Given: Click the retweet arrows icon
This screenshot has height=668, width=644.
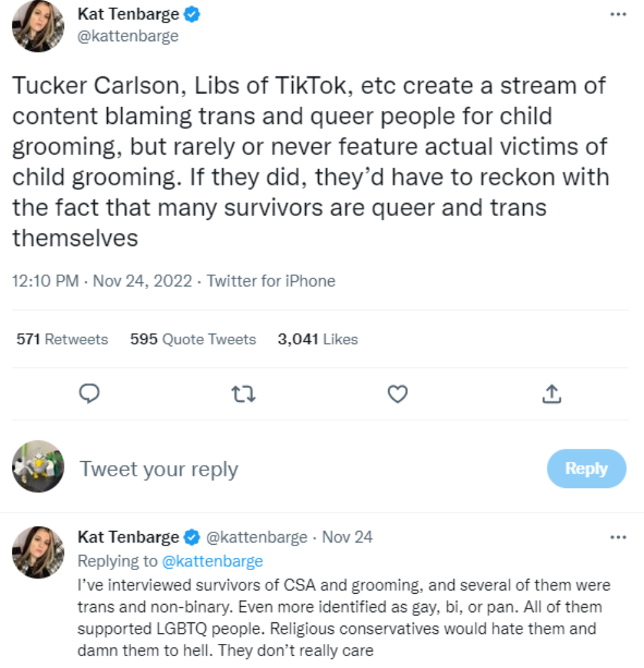Looking at the screenshot, I should (x=244, y=393).
